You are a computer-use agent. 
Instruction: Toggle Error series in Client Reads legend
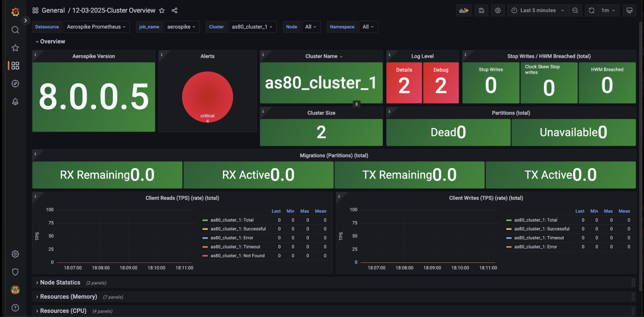click(232, 238)
